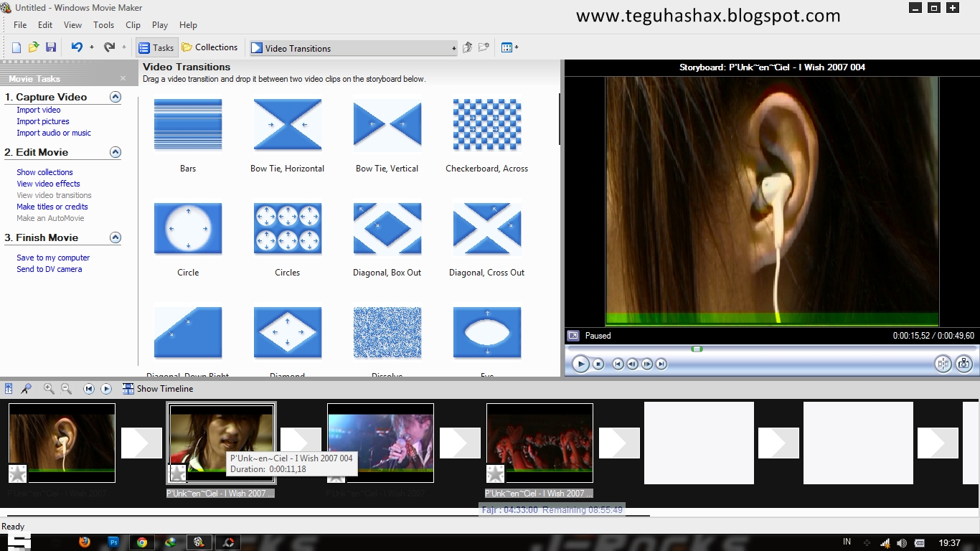980x551 pixels.
Task: Toggle the Collections pane button
Action: pos(209,47)
